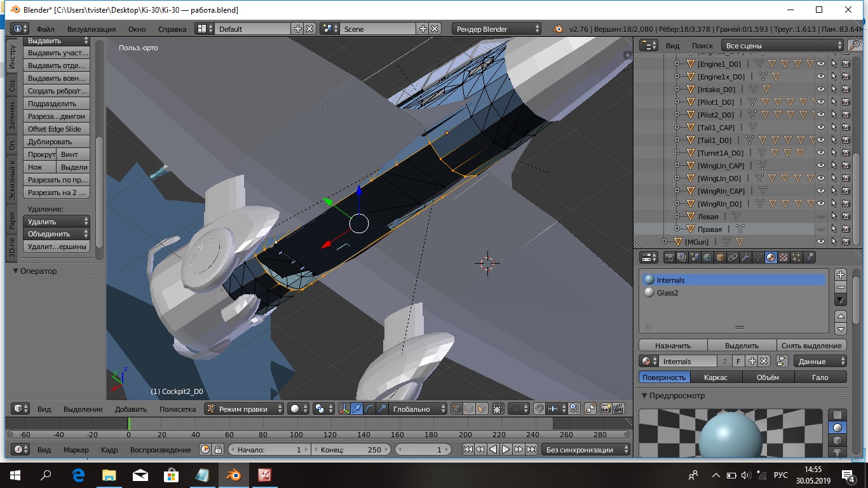Open the Particles properties tab
Viewport: 868px width, 488px height.
[796, 257]
